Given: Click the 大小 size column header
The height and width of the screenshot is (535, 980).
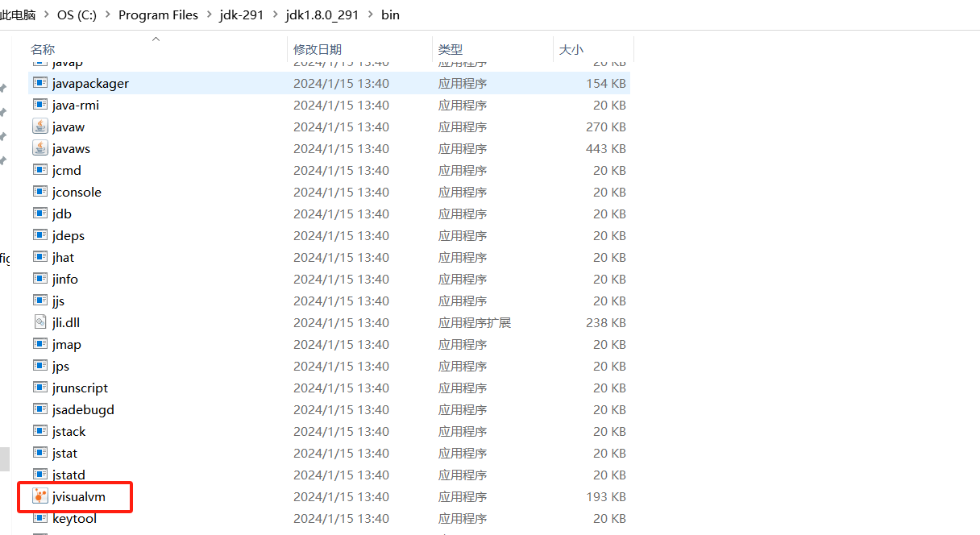Looking at the screenshot, I should tap(571, 50).
